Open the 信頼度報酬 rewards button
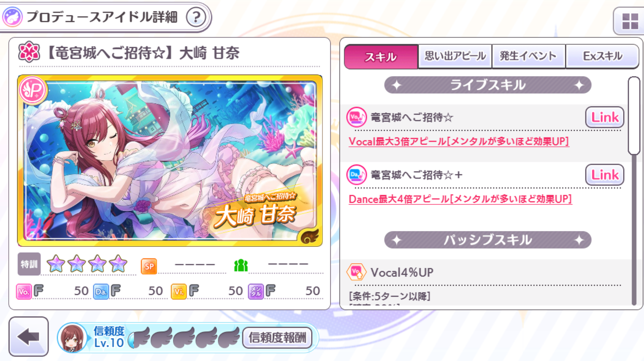This screenshot has height=361, width=644. [x=277, y=337]
